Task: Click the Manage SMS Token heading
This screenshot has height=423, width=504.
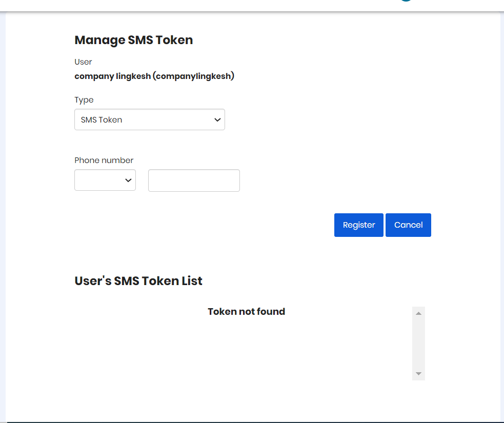Action: pyautogui.click(x=134, y=40)
